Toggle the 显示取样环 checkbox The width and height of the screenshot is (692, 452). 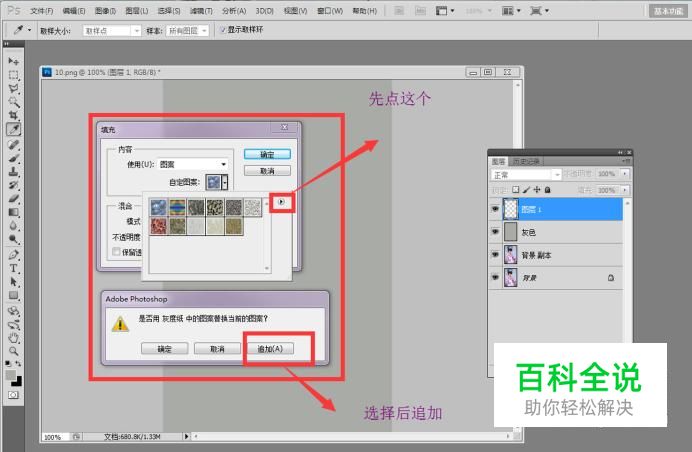pyautogui.click(x=223, y=30)
